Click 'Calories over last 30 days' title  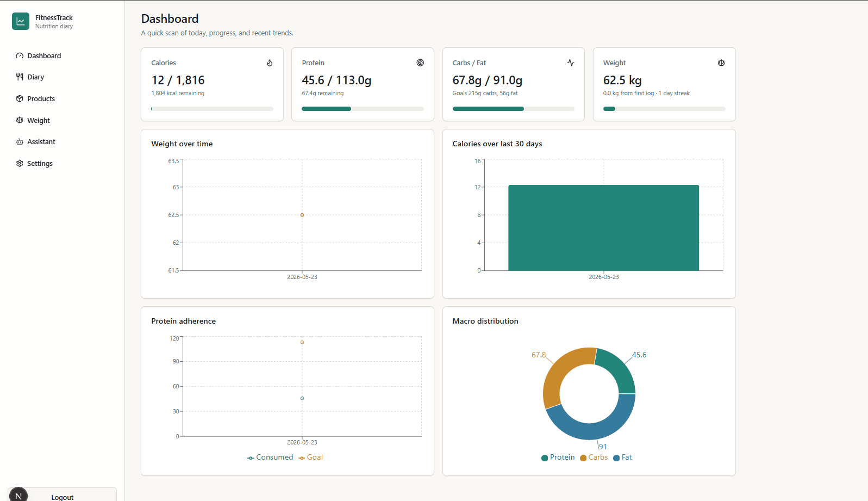[497, 144]
